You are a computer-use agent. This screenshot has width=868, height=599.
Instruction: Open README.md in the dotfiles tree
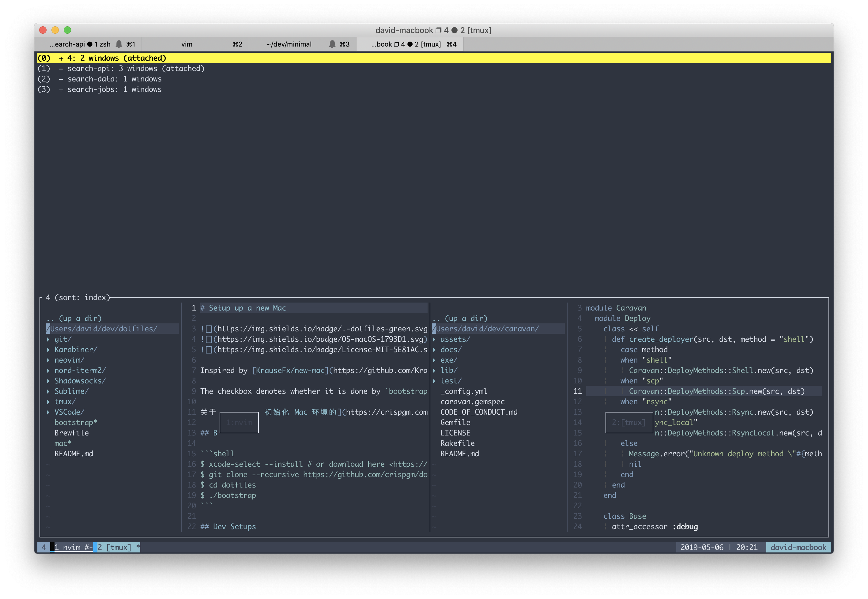coord(74,454)
